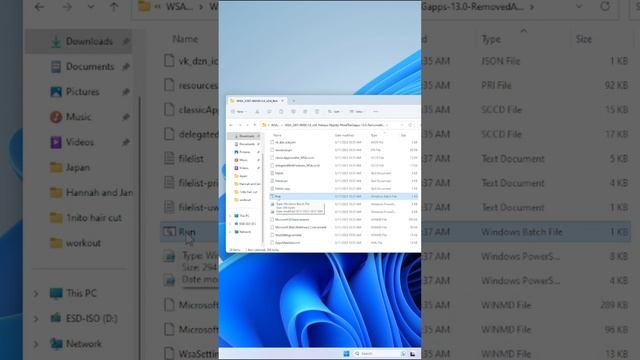Click the Up arrow in the center window navigation
640x360 pixels.
pos(255,125)
